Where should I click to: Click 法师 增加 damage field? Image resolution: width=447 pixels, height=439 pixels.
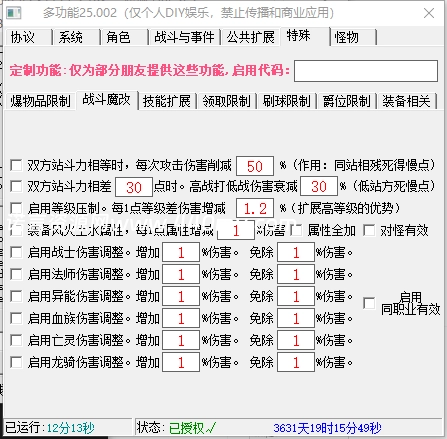coord(181,274)
